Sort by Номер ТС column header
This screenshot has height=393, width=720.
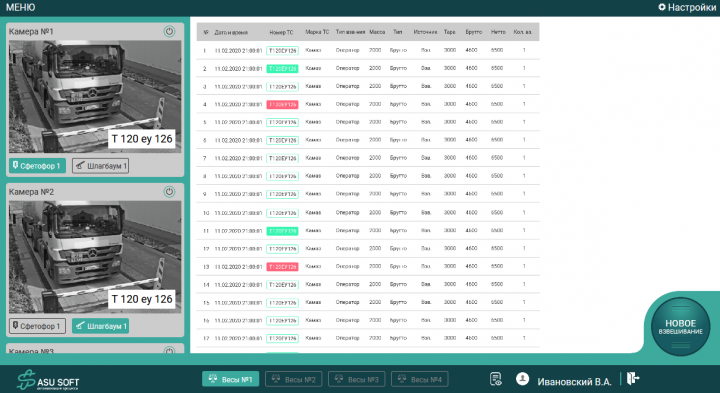[281, 33]
